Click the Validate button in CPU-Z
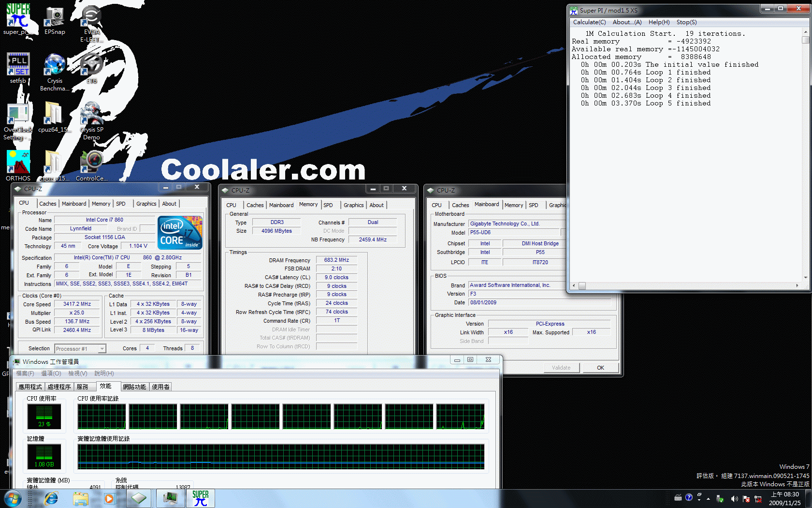 pos(561,368)
